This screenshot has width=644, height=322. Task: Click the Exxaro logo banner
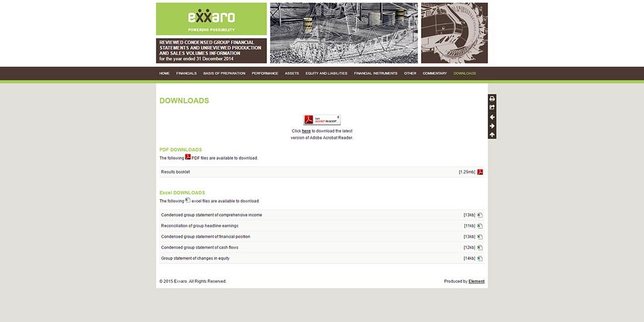click(211, 19)
